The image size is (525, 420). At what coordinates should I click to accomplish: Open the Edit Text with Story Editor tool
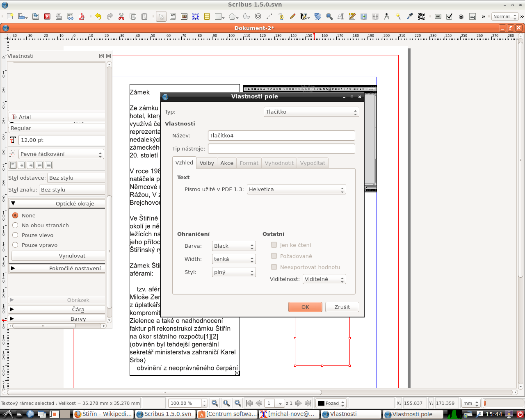point(352,16)
